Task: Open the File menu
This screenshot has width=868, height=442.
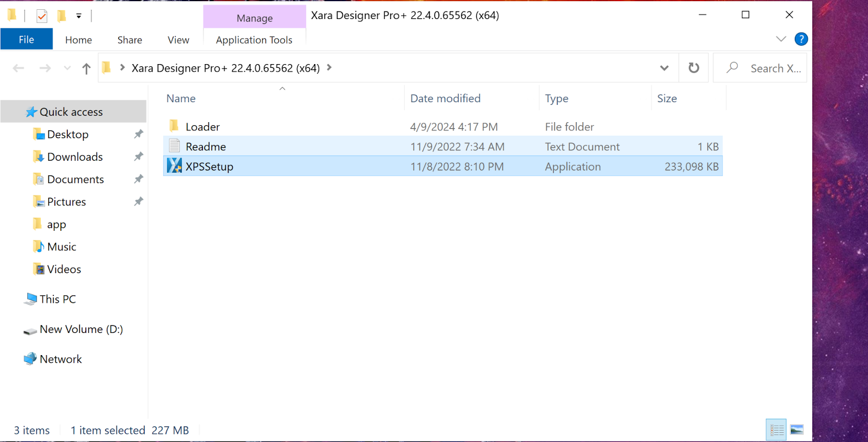Action: [26, 40]
